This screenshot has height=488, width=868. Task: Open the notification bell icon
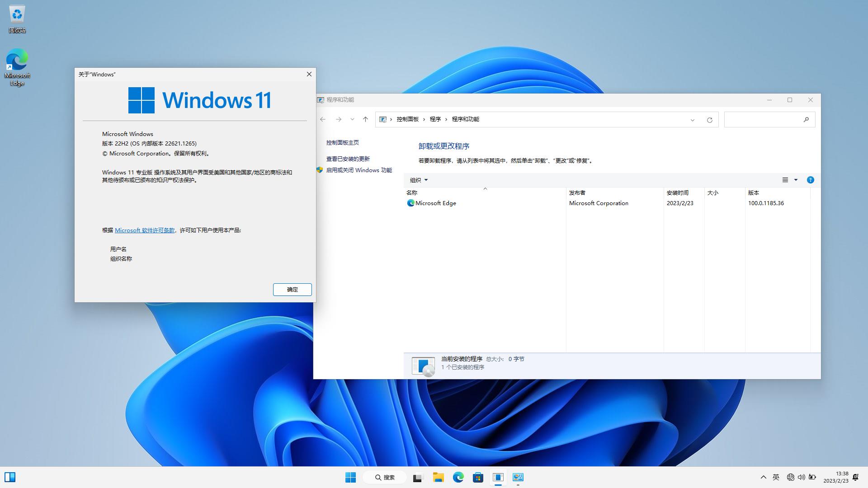pos(856,477)
